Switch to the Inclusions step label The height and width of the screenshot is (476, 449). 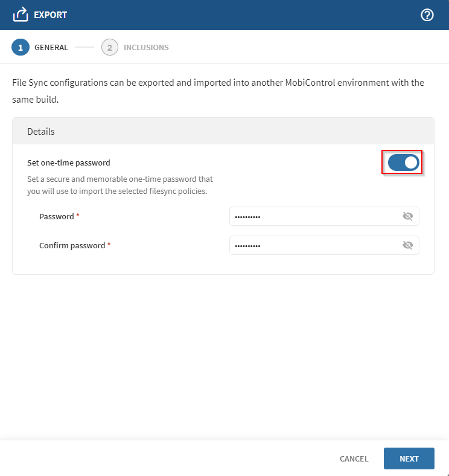[x=146, y=47]
